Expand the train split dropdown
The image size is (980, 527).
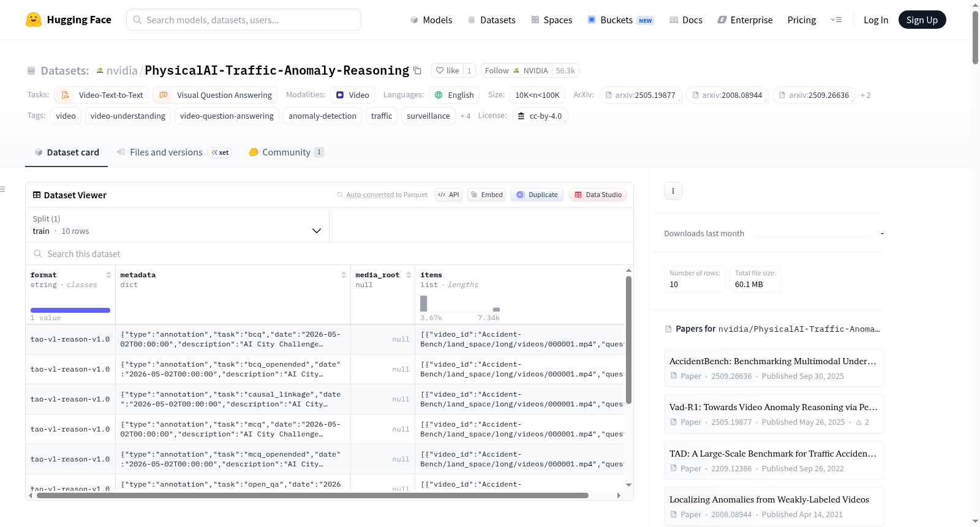[x=177, y=225]
